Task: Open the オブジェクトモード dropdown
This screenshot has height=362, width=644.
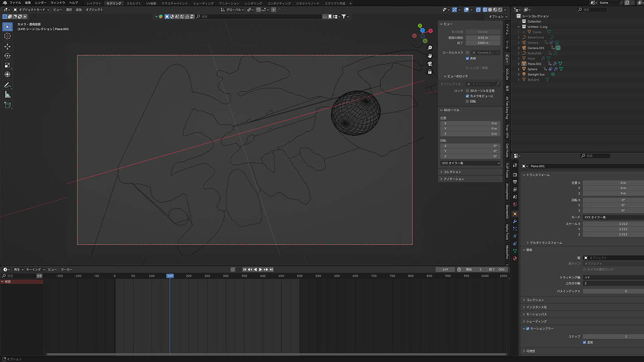Action: pos(31,9)
